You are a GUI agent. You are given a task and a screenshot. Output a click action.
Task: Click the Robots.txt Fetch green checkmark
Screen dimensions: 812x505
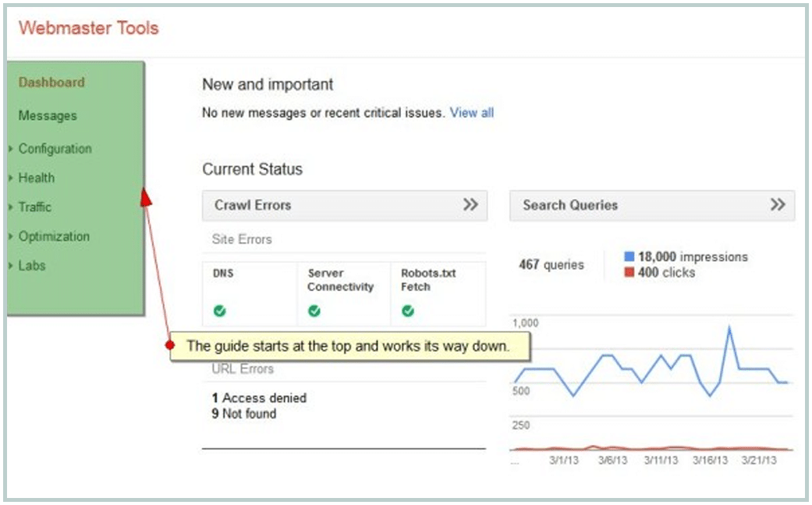click(408, 311)
